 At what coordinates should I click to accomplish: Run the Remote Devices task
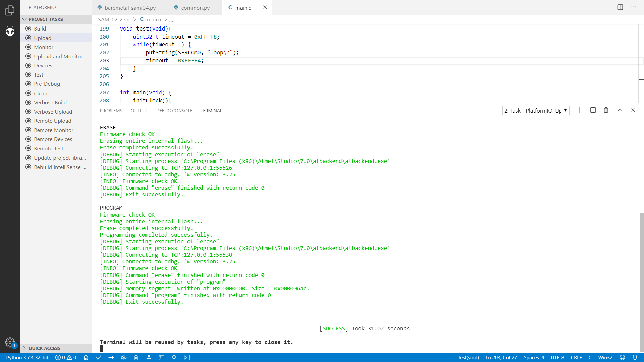click(x=56, y=139)
